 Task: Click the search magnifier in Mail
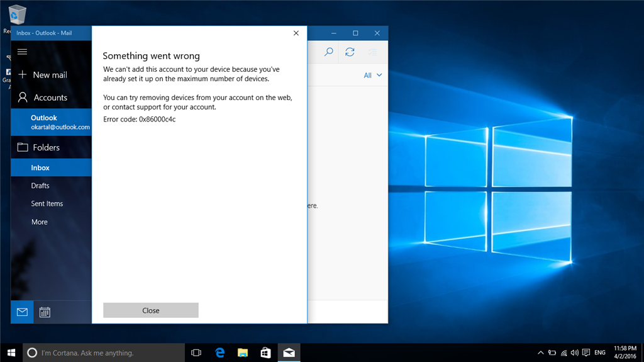328,52
